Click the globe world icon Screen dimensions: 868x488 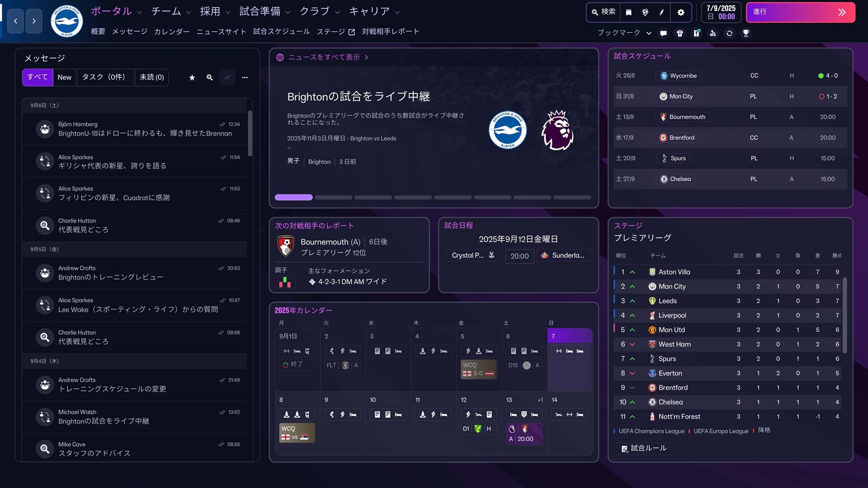645,12
